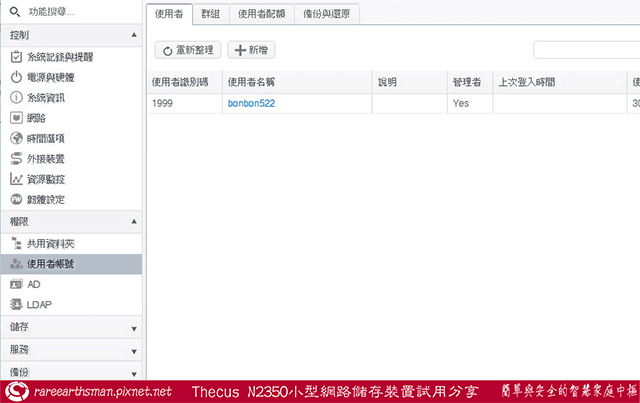Open 系統記錄與提醒 clipboard icon
Screen dimensions: 640x403
tap(16, 57)
